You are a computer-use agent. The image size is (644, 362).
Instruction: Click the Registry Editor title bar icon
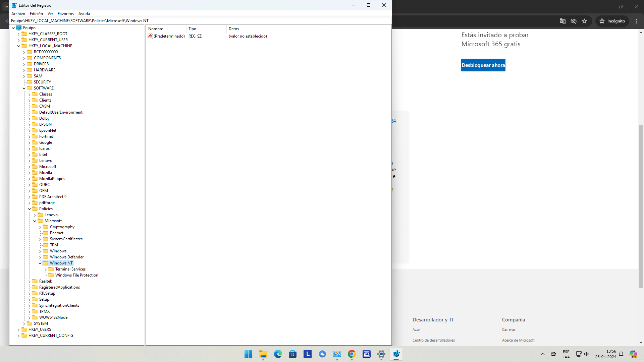coord(14,5)
